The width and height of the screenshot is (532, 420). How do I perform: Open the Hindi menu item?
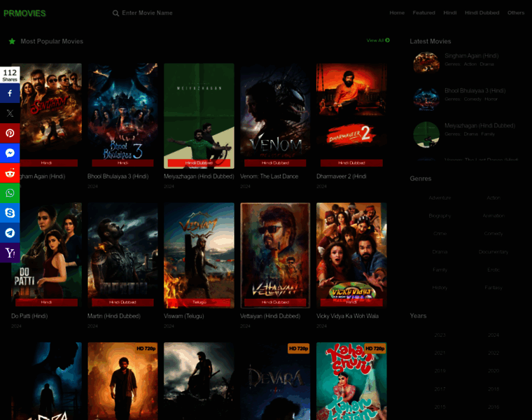point(450,13)
